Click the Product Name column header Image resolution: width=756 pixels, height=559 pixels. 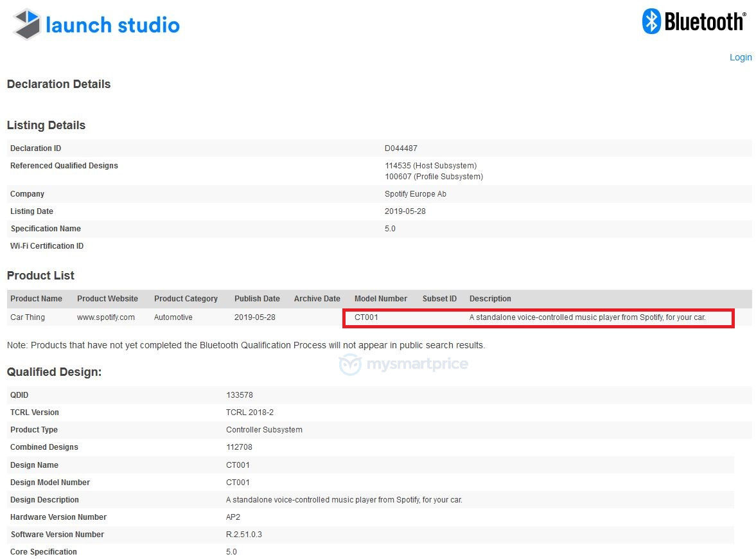click(36, 299)
